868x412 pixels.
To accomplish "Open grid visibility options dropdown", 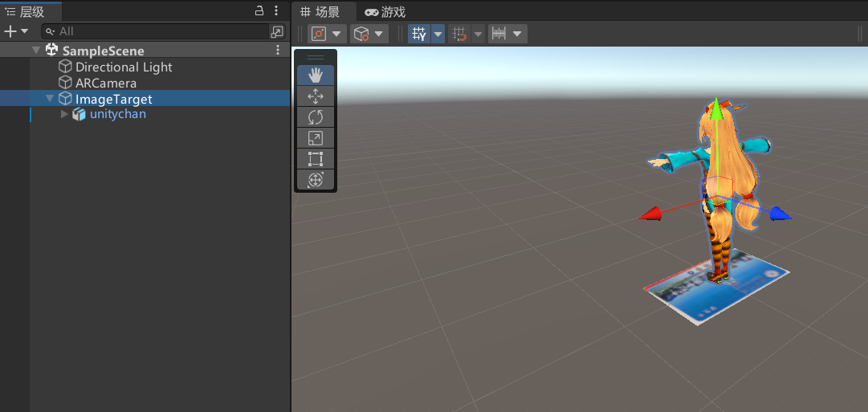I will pyautogui.click(x=438, y=34).
